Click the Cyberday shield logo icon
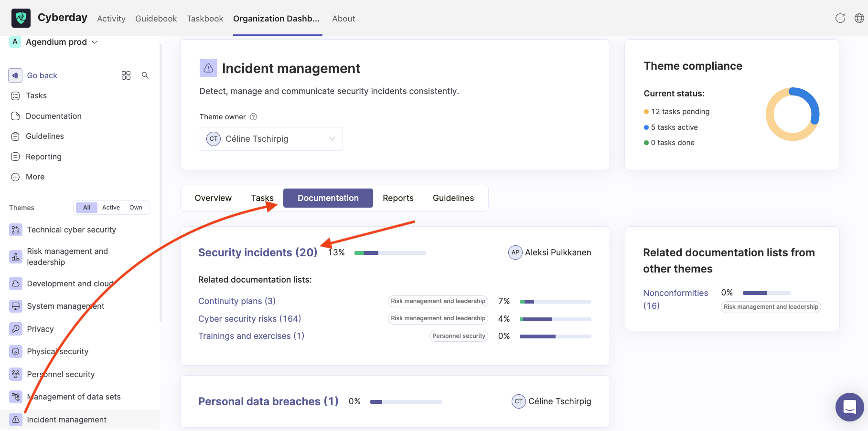 coord(21,18)
